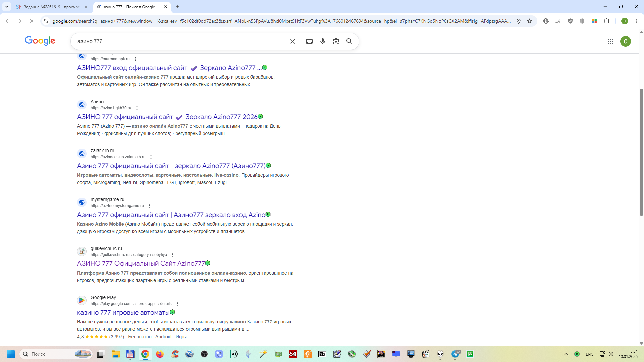Open АЗИНО 777 Официальный Сайт Azino777 result
The image size is (644, 362).
[141, 264]
